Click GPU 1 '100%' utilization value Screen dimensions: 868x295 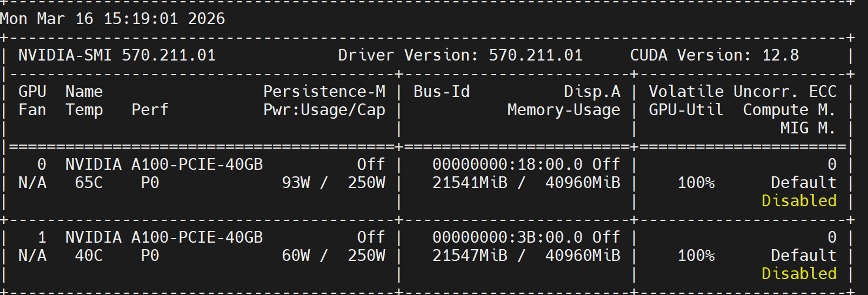[696, 256]
